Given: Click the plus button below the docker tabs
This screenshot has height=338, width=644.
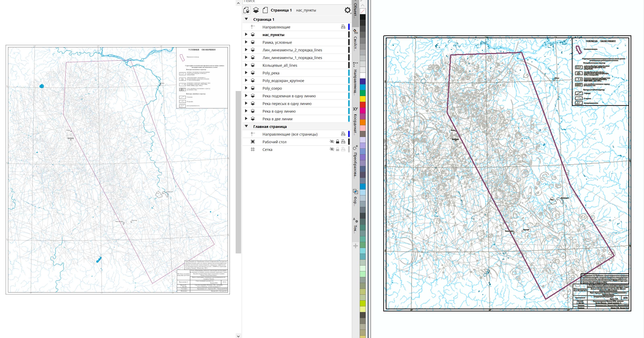Looking at the screenshot, I should coord(355,246).
